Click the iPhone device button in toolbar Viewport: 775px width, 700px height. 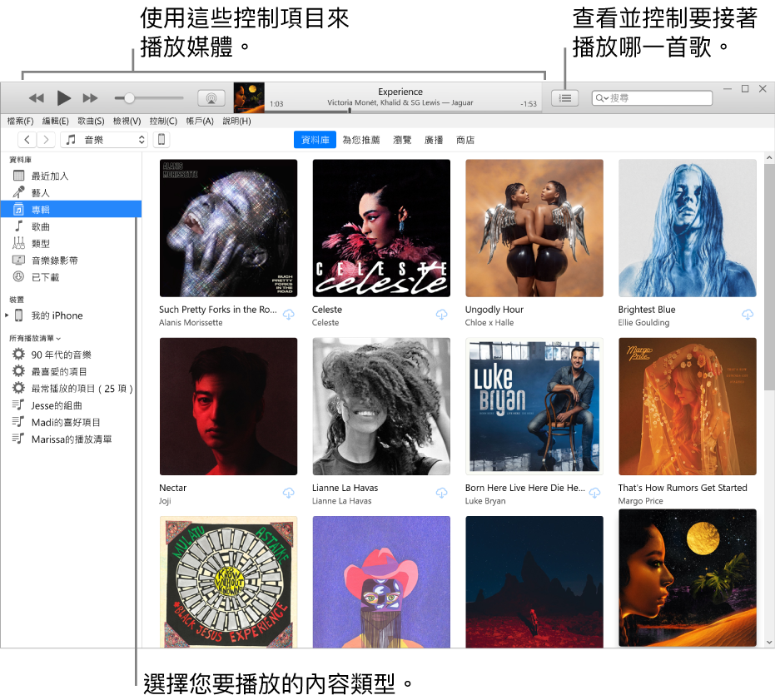161,140
